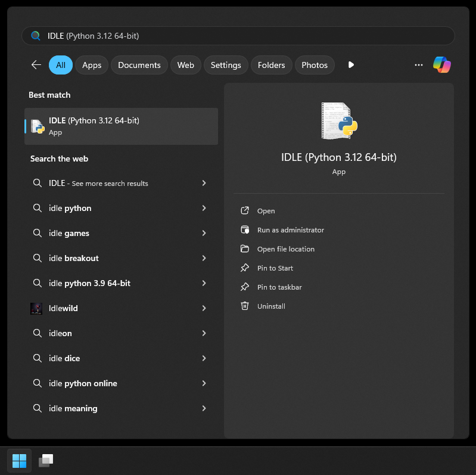Select the Documents filter tab

click(139, 65)
